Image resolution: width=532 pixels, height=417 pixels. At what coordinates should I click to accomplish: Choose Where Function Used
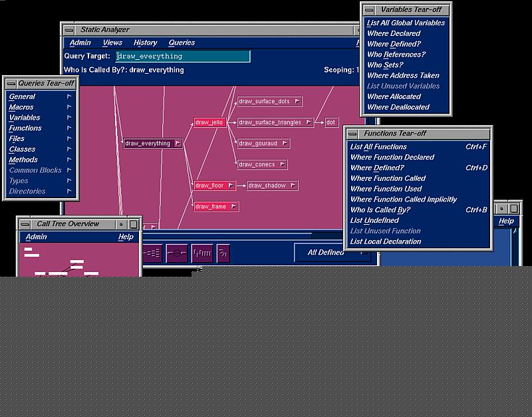(x=418, y=189)
